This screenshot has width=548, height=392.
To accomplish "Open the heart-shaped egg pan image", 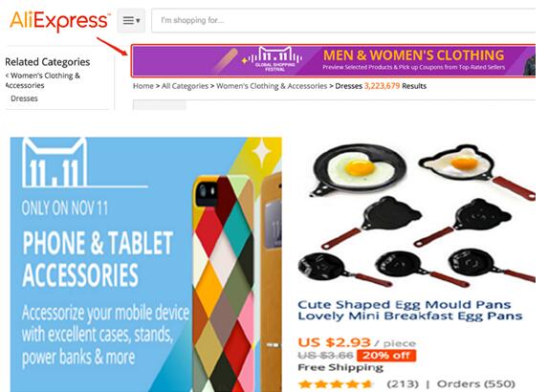I will pos(360,169).
